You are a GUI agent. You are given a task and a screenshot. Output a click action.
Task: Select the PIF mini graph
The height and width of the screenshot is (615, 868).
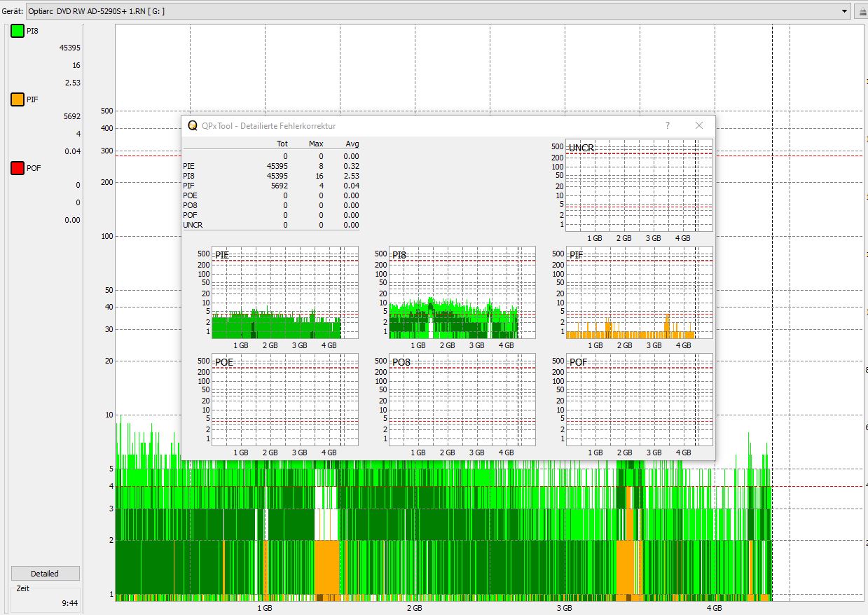pos(631,293)
